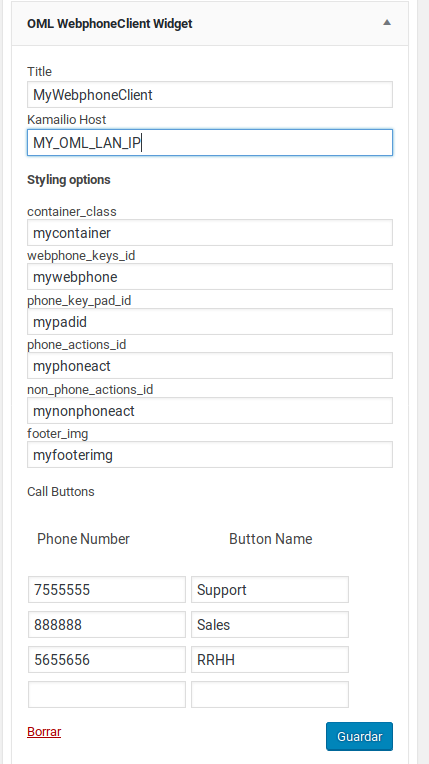Select the RRHH button name field
The width and height of the screenshot is (429, 764).
tap(270, 660)
